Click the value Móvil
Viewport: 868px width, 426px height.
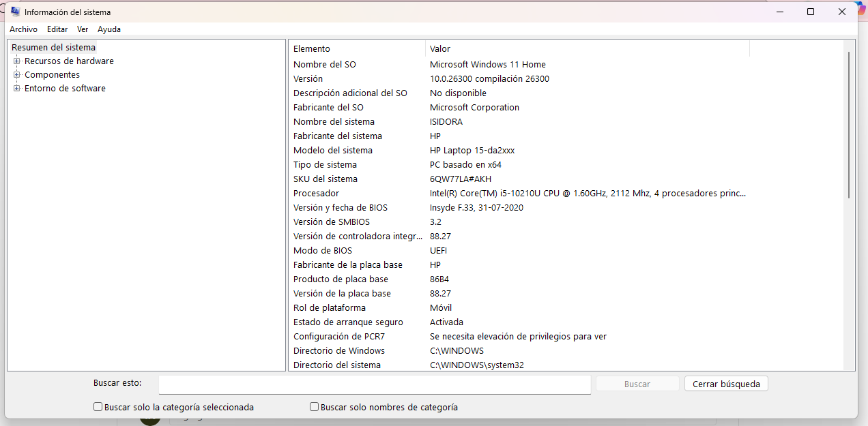[441, 308]
